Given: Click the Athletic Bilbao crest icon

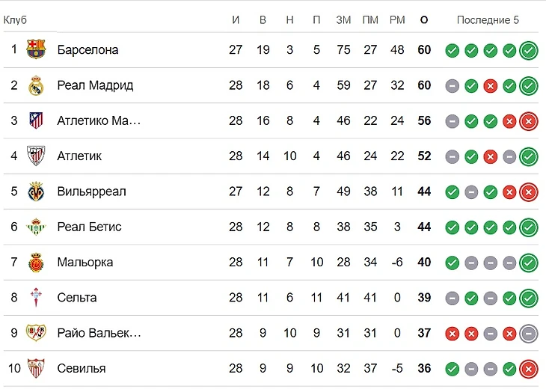Looking at the screenshot, I should tap(35, 156).
